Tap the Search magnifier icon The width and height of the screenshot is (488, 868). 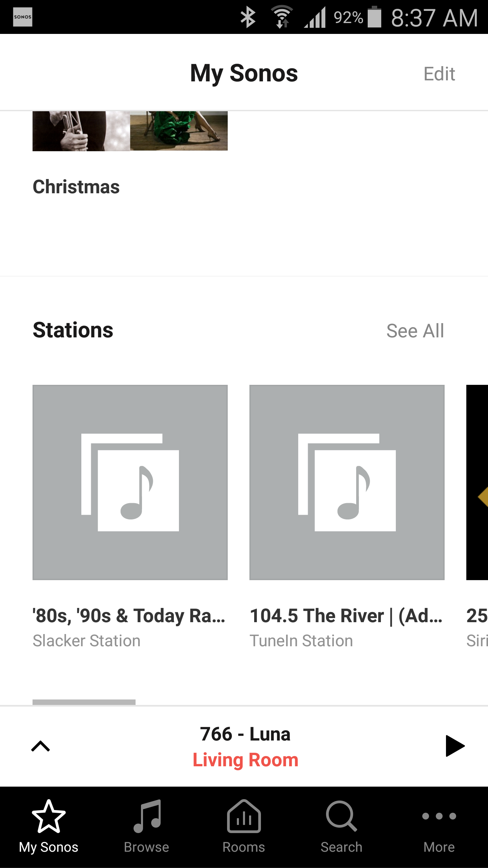pos(341,816)
